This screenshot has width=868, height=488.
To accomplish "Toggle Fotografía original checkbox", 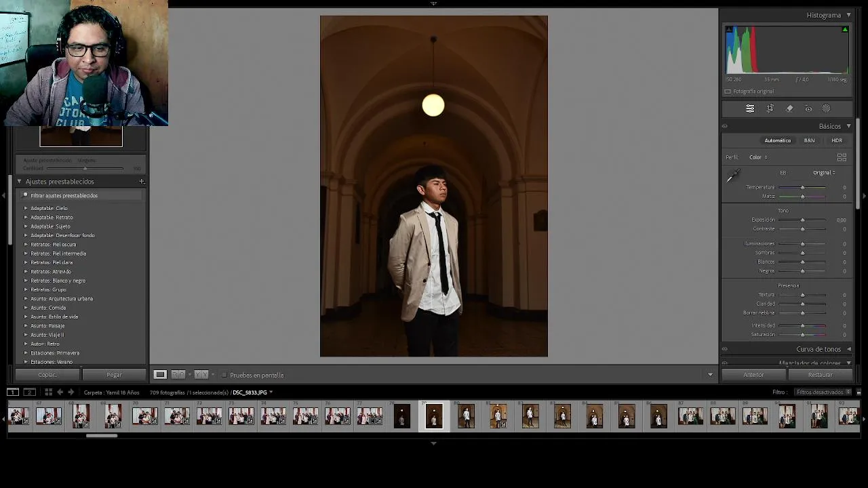I will 728,91.
